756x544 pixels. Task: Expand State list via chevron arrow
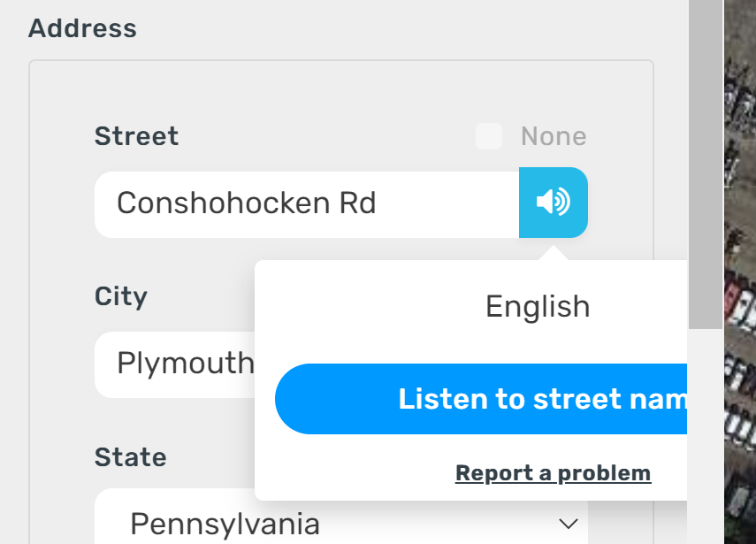click(x=568, y=524)
